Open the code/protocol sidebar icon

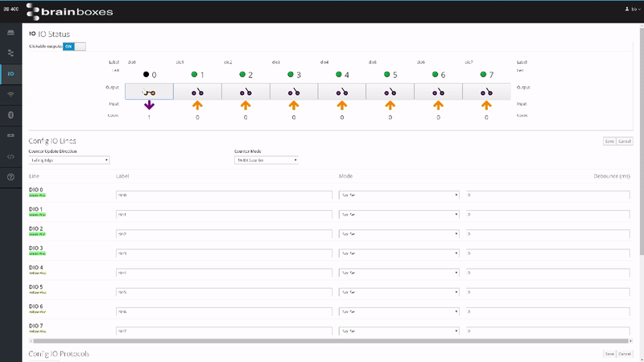10,156
